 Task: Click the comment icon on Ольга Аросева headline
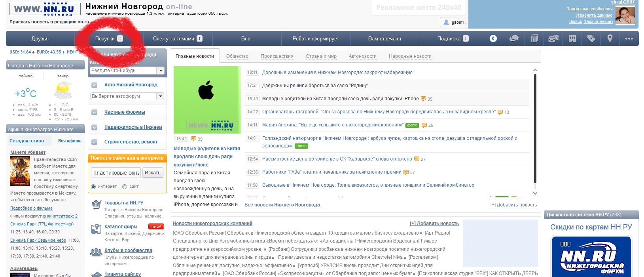500,112
